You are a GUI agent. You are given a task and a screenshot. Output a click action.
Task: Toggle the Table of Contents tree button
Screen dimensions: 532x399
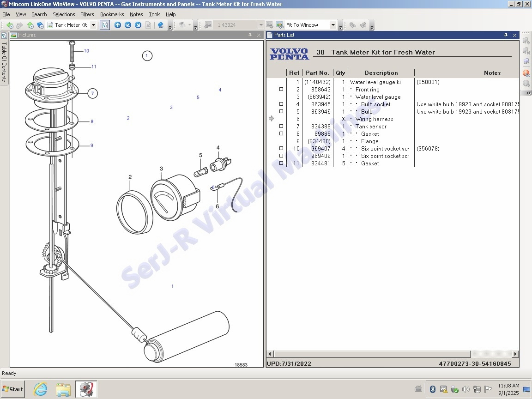click(105, 25)
